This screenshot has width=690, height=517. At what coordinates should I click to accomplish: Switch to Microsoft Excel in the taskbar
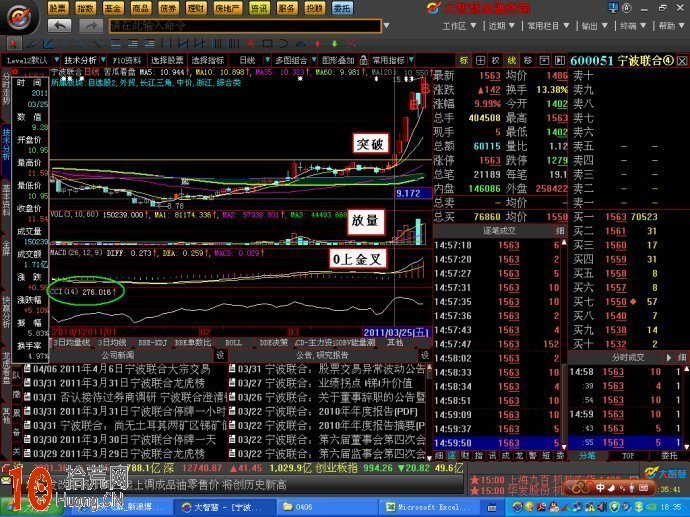[x=430, y=507]
